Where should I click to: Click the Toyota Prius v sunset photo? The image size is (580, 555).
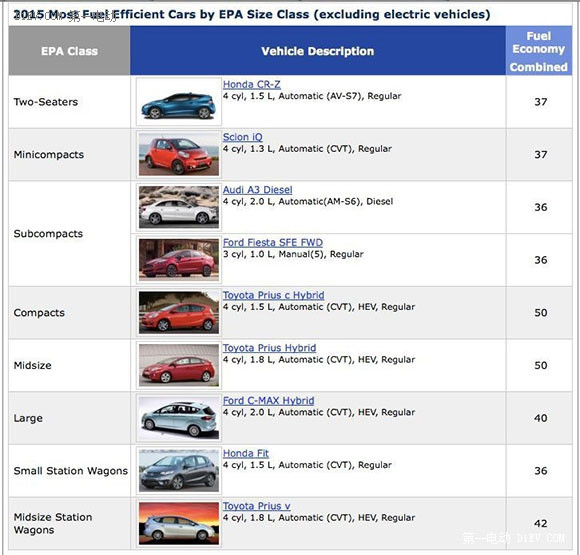coord(179,524)
